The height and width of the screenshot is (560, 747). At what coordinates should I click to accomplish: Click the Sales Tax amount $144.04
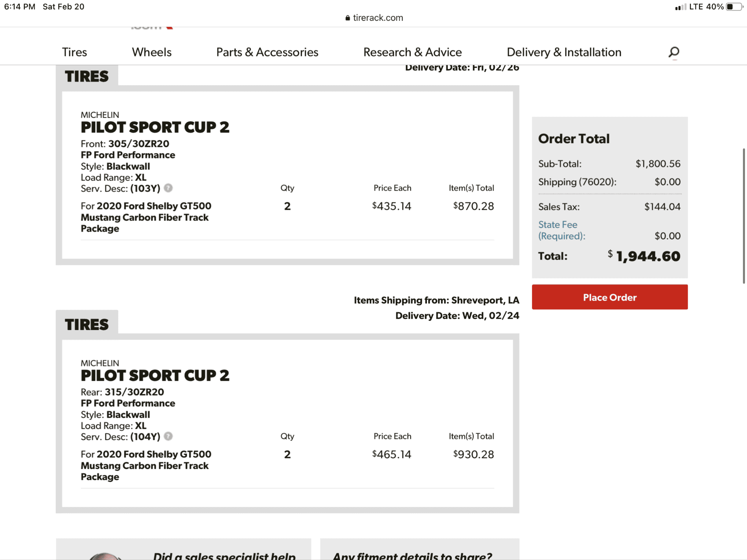pyautogui.click(x=662, y=207)
